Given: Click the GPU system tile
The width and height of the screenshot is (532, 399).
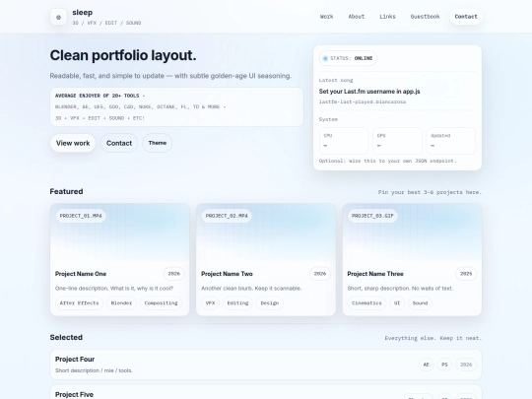Looking at the screenshot, I should 397,141.
